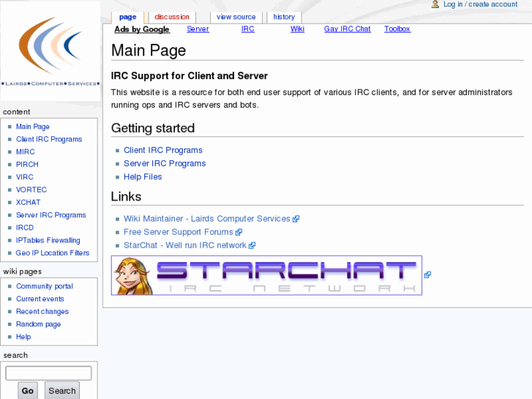The image size is (532, 399).
Task: Click external link icon beside StarChat banner
Action: [x=427, y=275]
